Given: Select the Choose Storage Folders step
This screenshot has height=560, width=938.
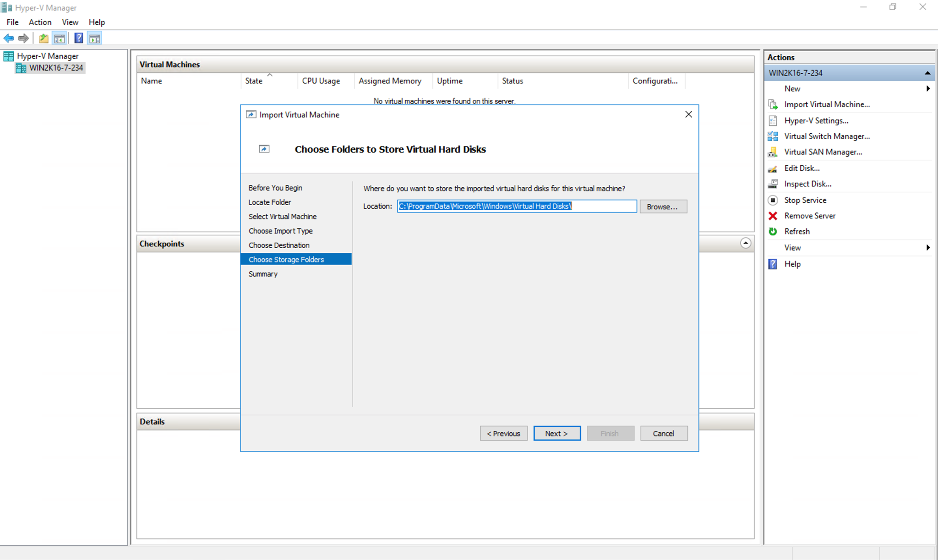Looking at the screenshot, I should pyautogui.click(x=296, y=259).
